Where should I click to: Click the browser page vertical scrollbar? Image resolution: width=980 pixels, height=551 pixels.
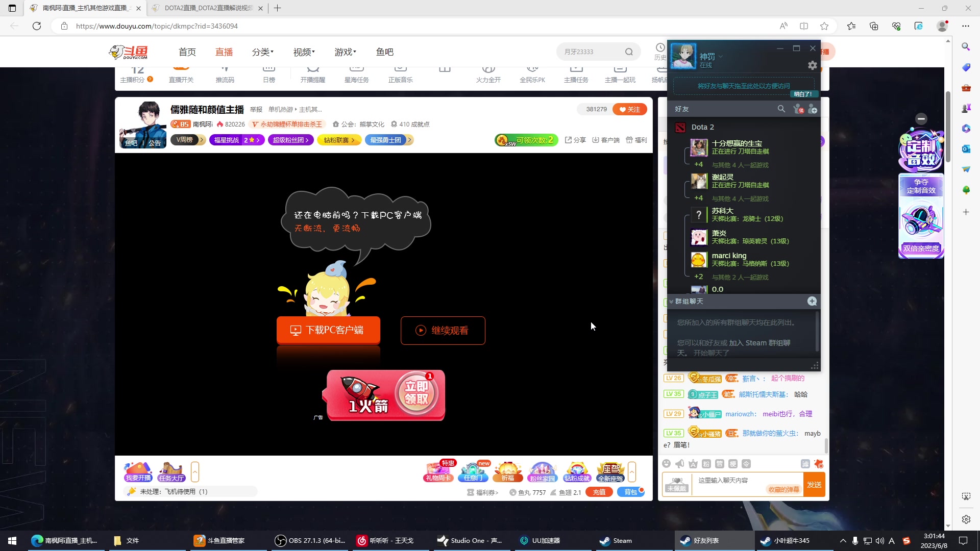coord(948,128)
